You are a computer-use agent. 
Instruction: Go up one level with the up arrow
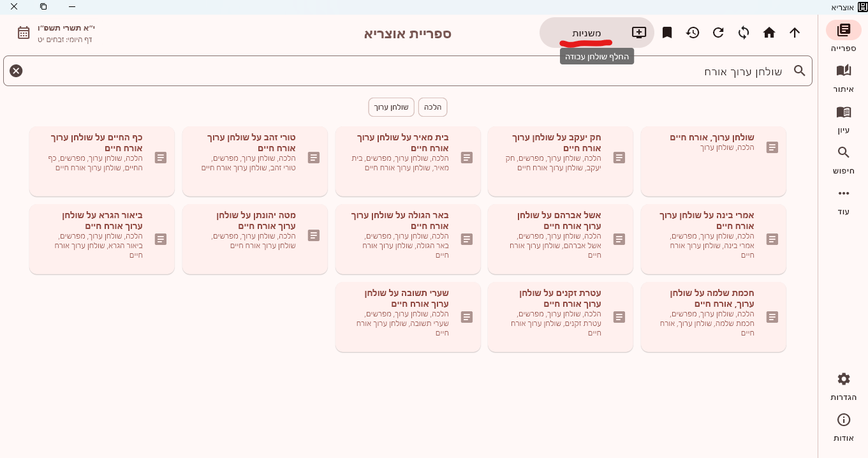pyautogui.click(x=795, y=33)
